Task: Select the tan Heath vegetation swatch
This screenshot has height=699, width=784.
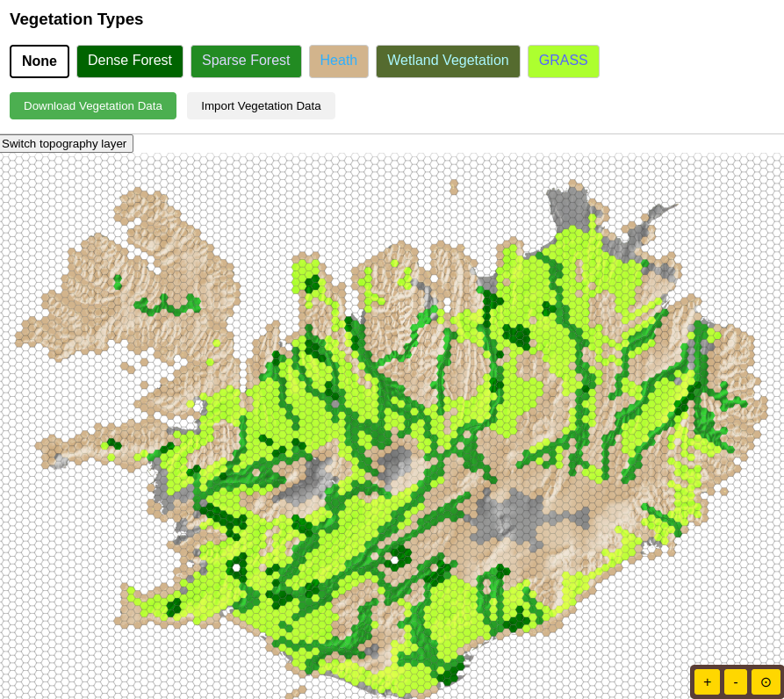Action: [x=339, y=61]
